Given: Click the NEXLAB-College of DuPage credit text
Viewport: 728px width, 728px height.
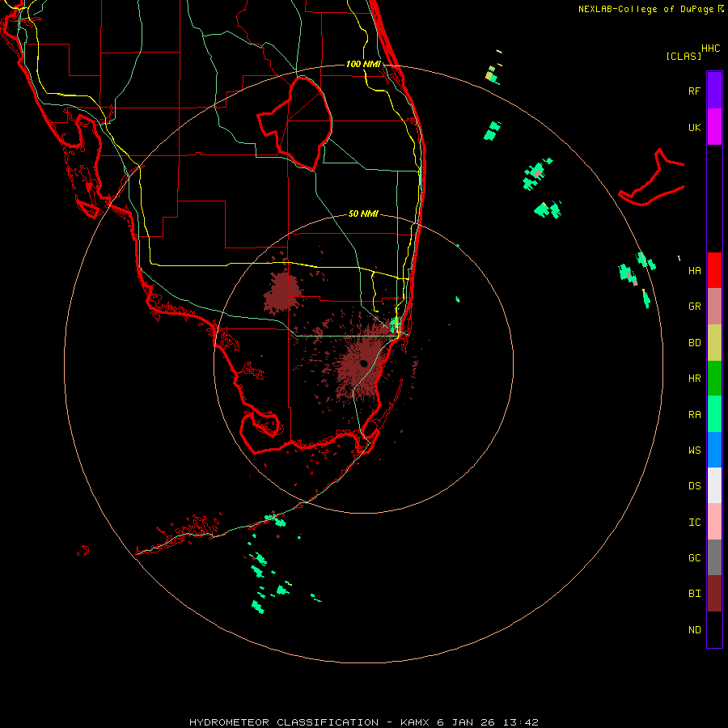Looking at the screenshot, I should click(x=645, y=9).
